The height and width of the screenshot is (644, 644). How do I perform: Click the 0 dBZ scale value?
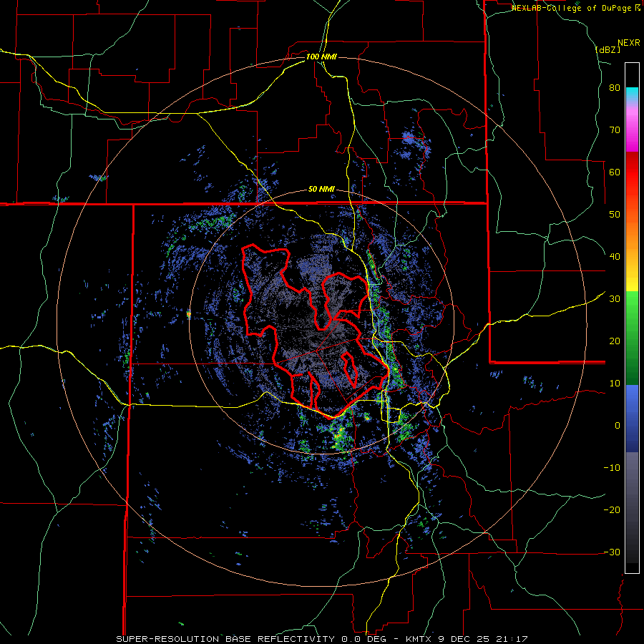point(618,426)
